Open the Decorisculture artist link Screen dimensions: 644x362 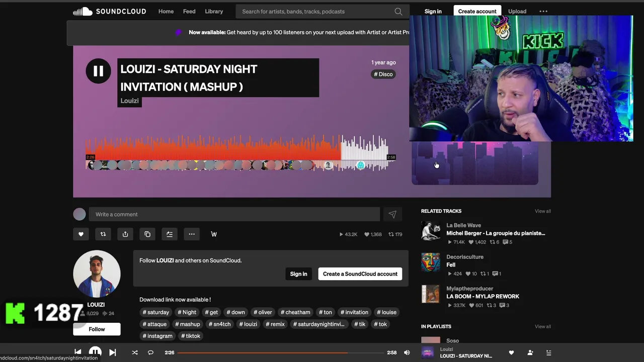[465, 257]
